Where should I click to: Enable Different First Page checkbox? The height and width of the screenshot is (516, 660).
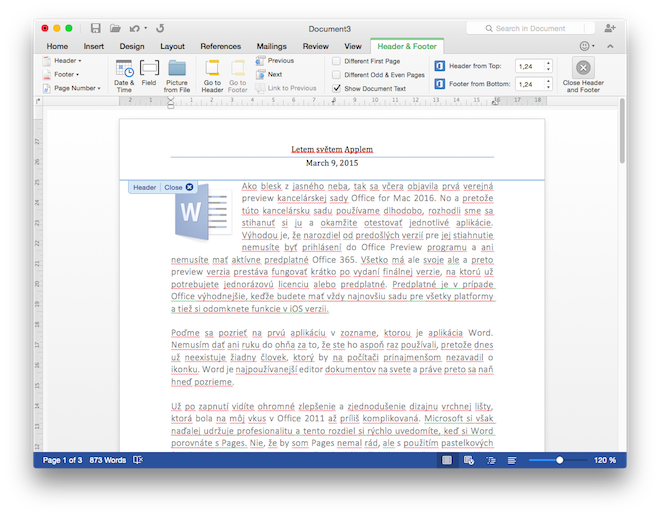click(x=336, y=61)
